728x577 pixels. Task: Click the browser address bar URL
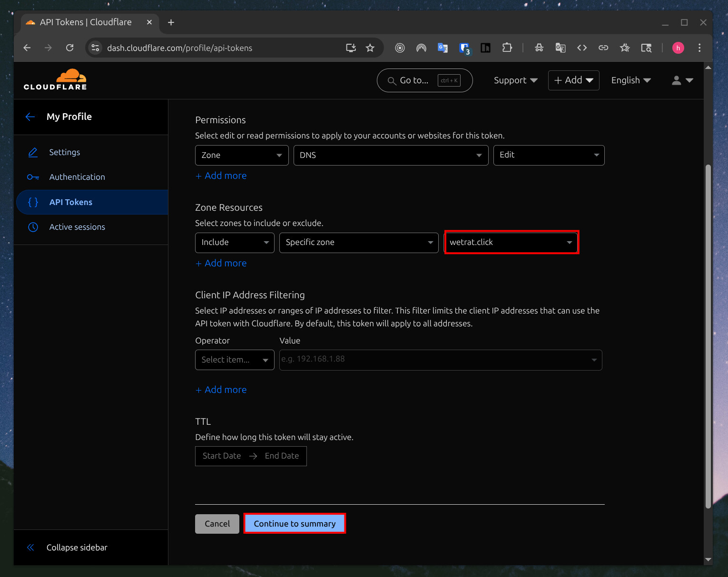179,48
